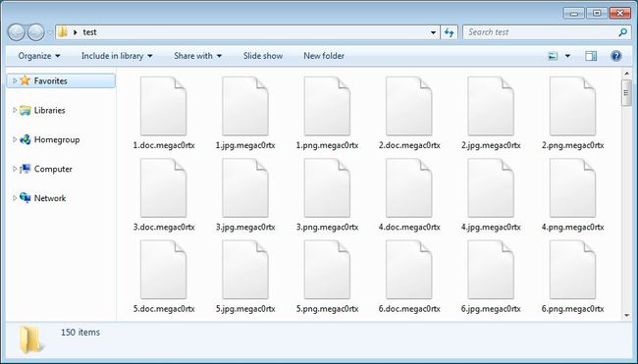Click the Help question mark icon

point(616,56)
